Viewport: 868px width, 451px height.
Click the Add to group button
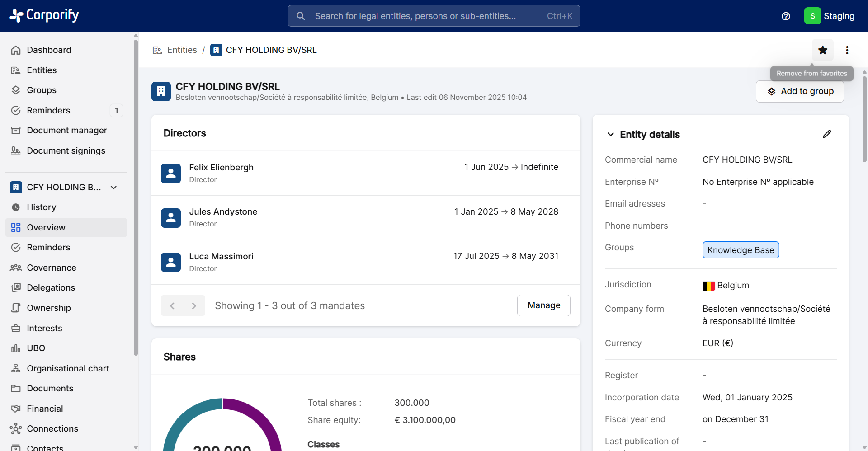[800, 91]
